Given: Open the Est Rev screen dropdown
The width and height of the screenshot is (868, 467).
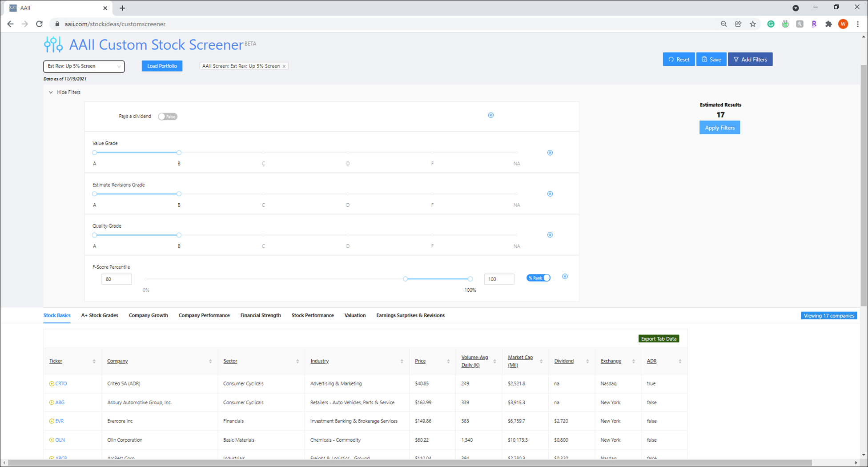Looking at the screenshot, I should click(84, 66).
